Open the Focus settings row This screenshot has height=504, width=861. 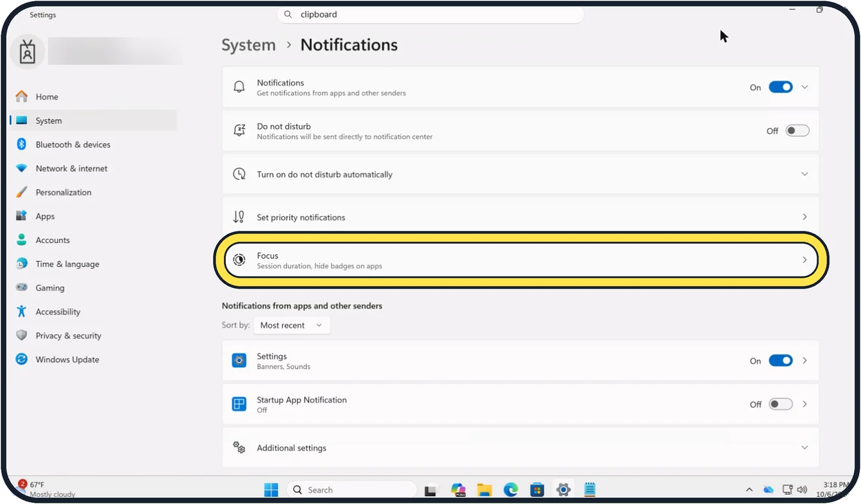coord(521,260)
